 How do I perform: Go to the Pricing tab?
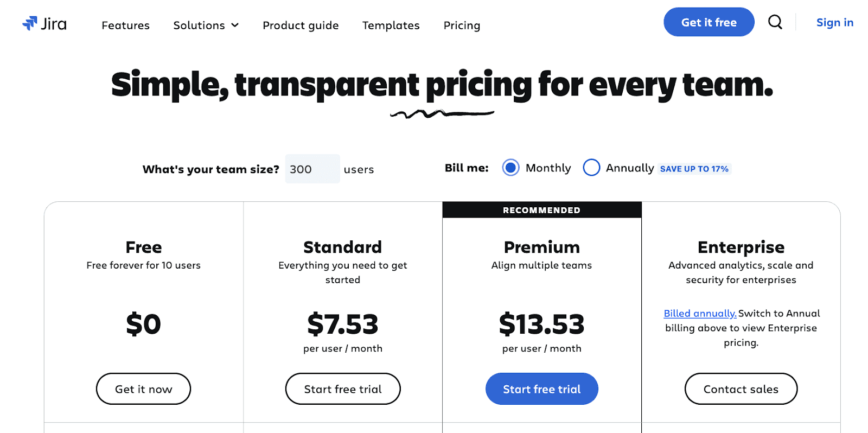coord(461,25)
